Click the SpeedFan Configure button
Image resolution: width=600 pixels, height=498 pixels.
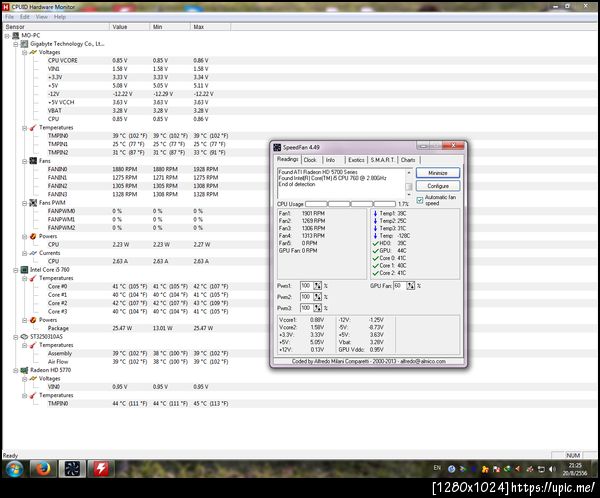(438, 186)
